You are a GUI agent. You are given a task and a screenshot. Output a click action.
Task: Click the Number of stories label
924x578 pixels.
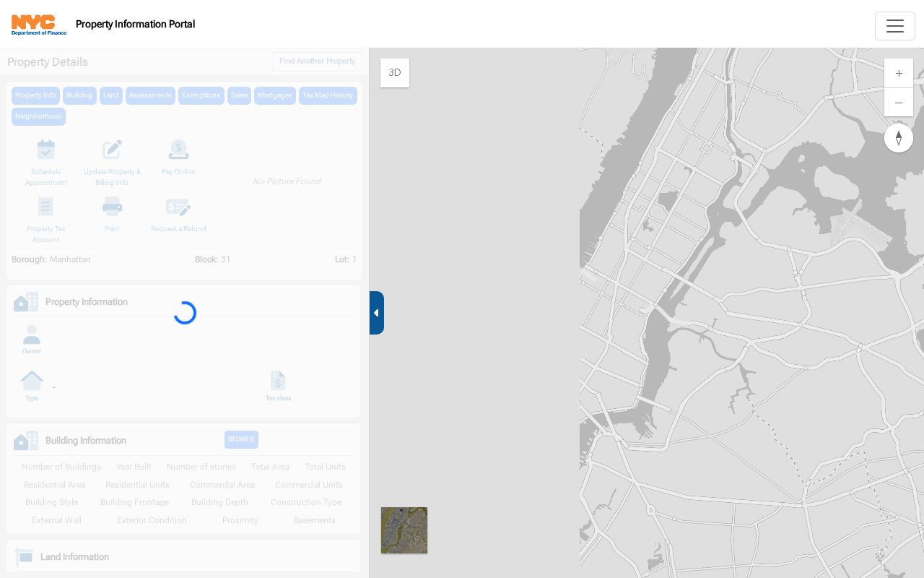(201, 467)
